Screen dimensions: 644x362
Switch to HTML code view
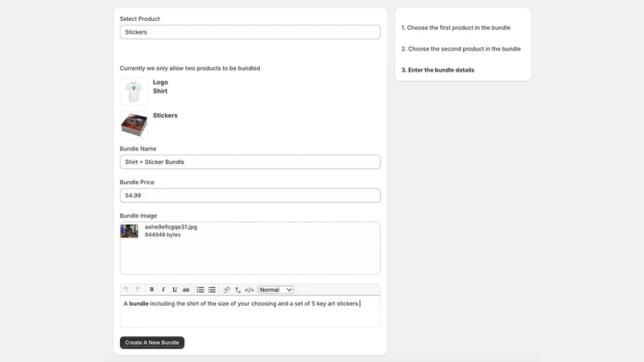click(250, 290)
